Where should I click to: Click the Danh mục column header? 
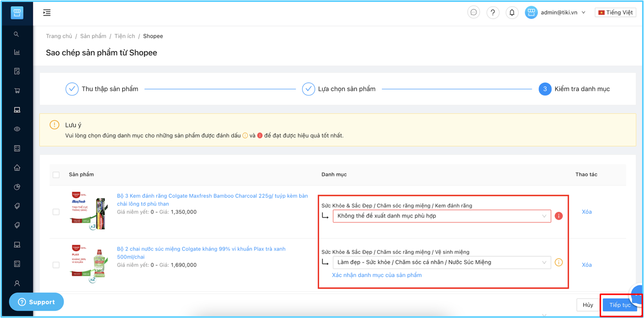click(x=334, y=175)
